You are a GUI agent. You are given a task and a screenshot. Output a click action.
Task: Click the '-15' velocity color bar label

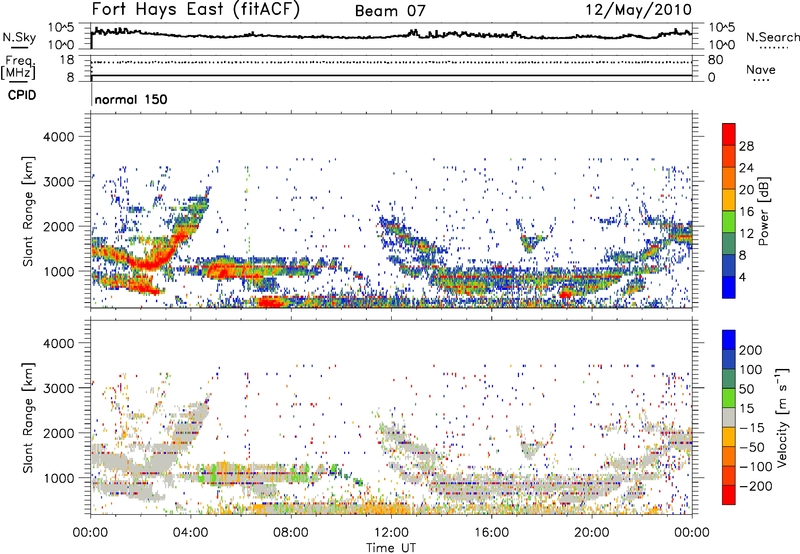(752, 428)
